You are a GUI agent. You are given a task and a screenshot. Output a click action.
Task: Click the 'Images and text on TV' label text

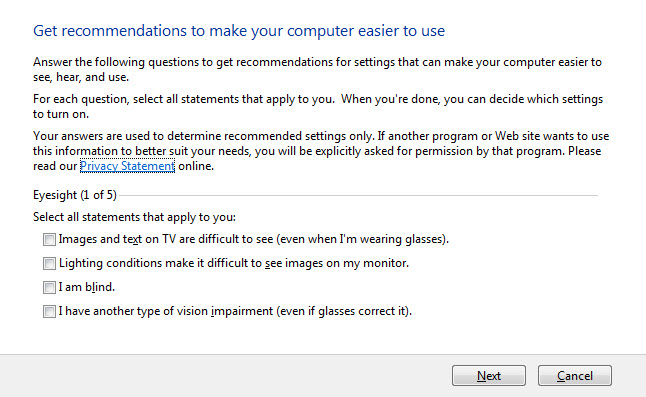click(253, 239)
